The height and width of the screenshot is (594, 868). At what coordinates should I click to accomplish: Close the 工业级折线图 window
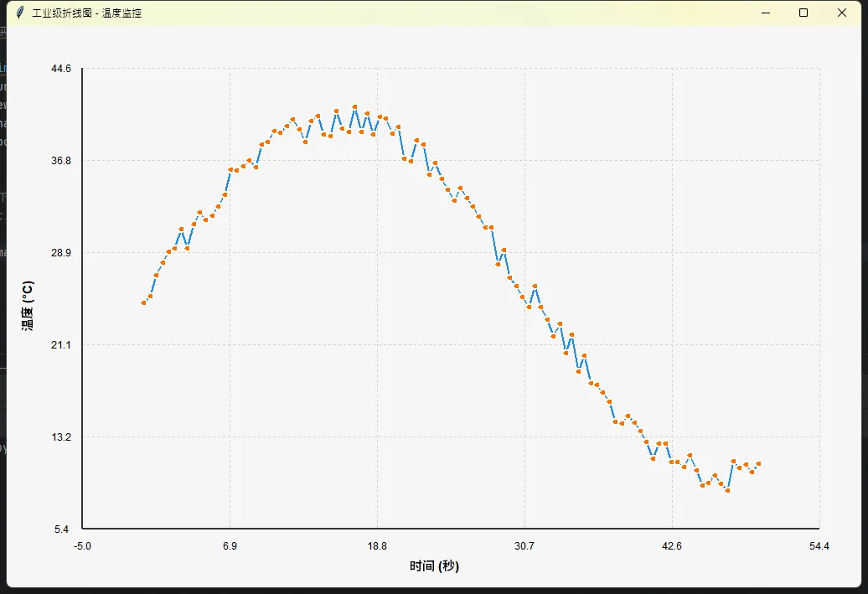(842, 13)
